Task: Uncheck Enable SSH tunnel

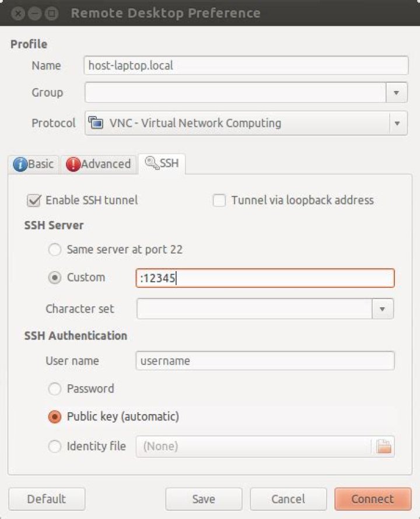Action: coord(34,201)
